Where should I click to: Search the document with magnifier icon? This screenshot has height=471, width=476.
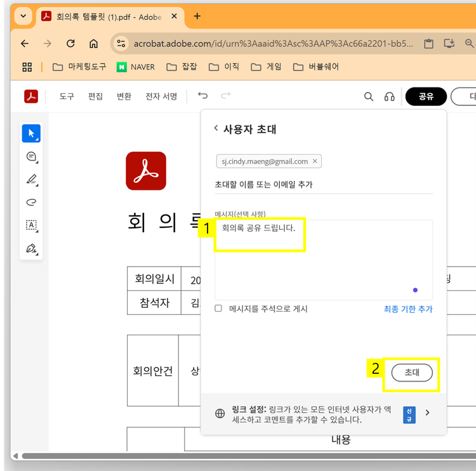(x=369, y=96)
